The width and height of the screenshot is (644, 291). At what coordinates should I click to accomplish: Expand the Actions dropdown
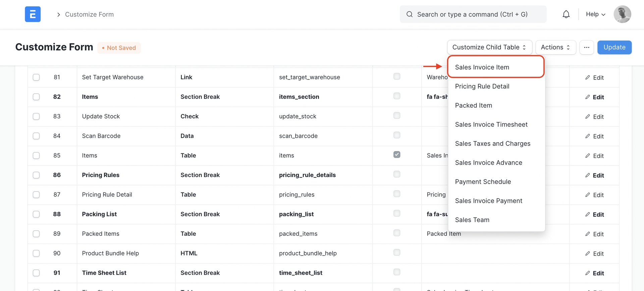click(555, 47)
